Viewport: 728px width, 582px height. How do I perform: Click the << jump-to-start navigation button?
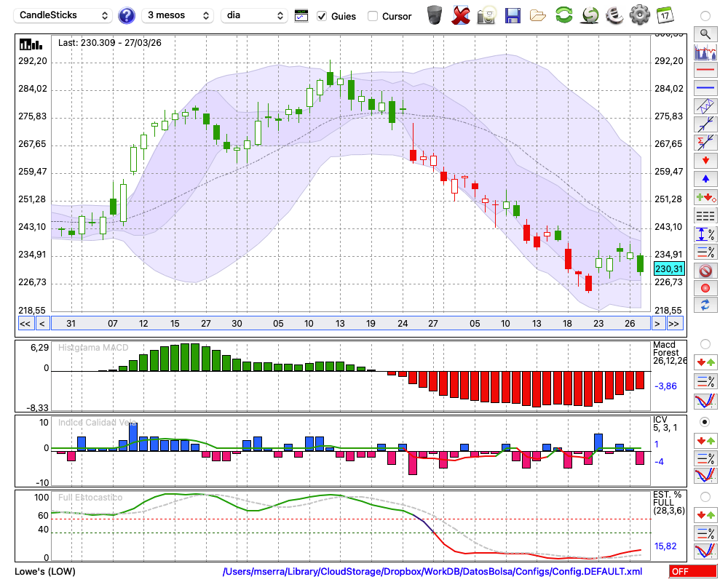point(25,323)
